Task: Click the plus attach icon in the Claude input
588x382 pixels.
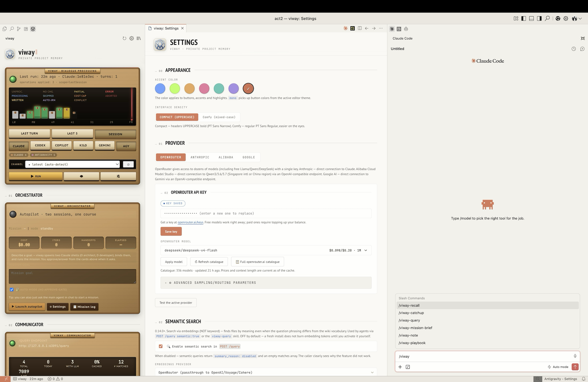Action: pyautogui.click(x=400, y=367)
